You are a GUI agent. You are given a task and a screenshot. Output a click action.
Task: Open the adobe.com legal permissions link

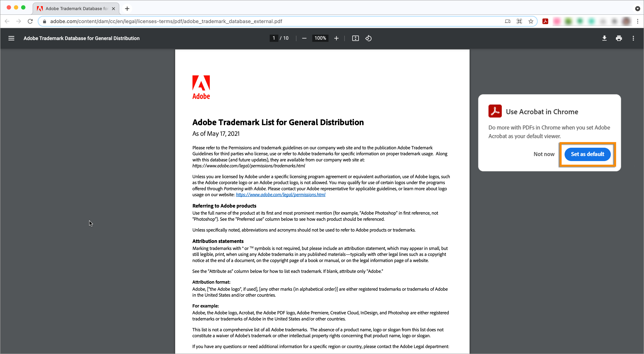tap(281, 195)
